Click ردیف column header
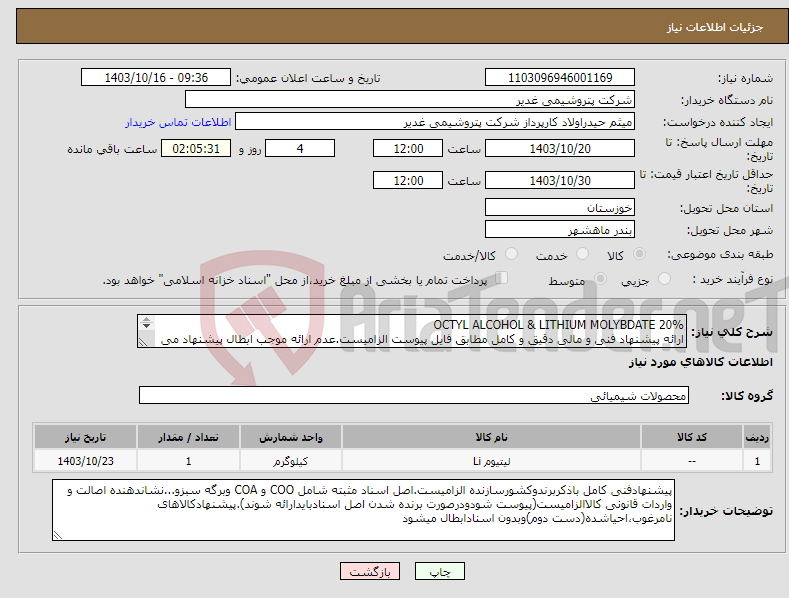Viewport: 789px width, 598px height. tap(757, 437)
